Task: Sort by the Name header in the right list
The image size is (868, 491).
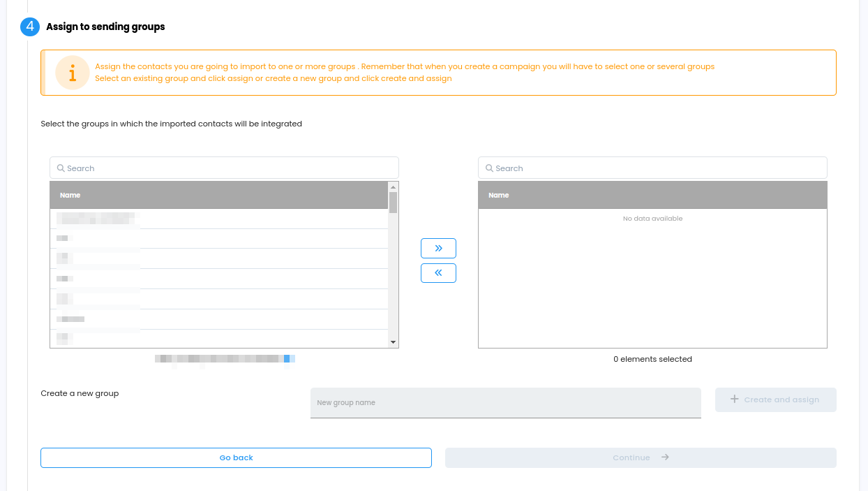Action: (x=499, y=196)
